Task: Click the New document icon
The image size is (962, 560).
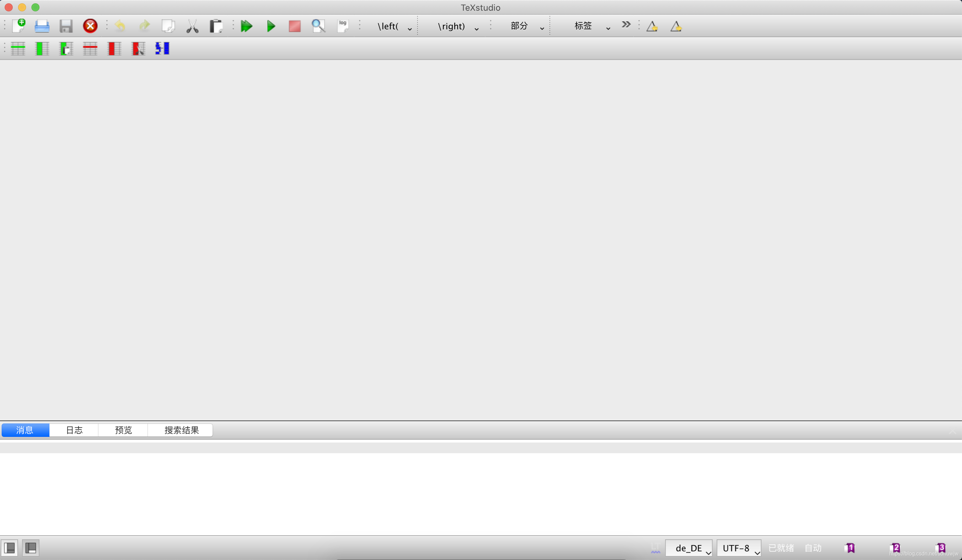Action: (19, 26)
